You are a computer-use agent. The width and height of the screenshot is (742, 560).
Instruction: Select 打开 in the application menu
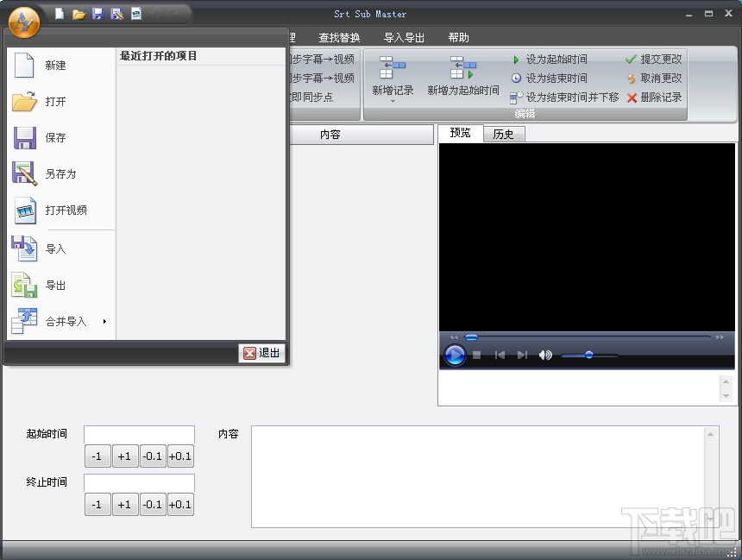click(x=61, y=101)
